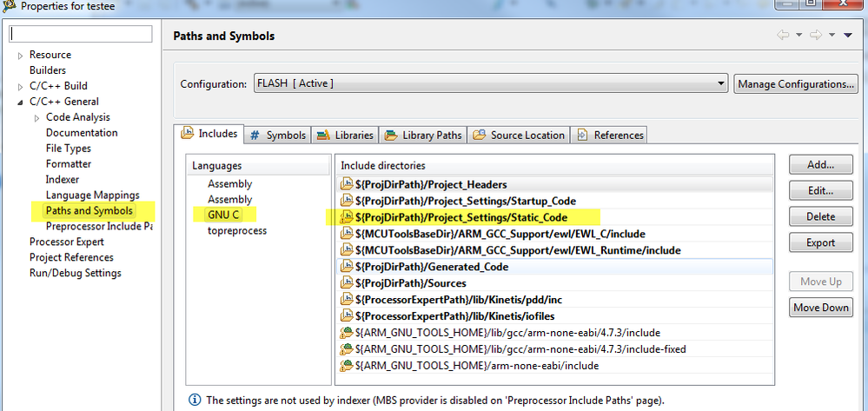Switch to the Symbols tab

point(278,136)
